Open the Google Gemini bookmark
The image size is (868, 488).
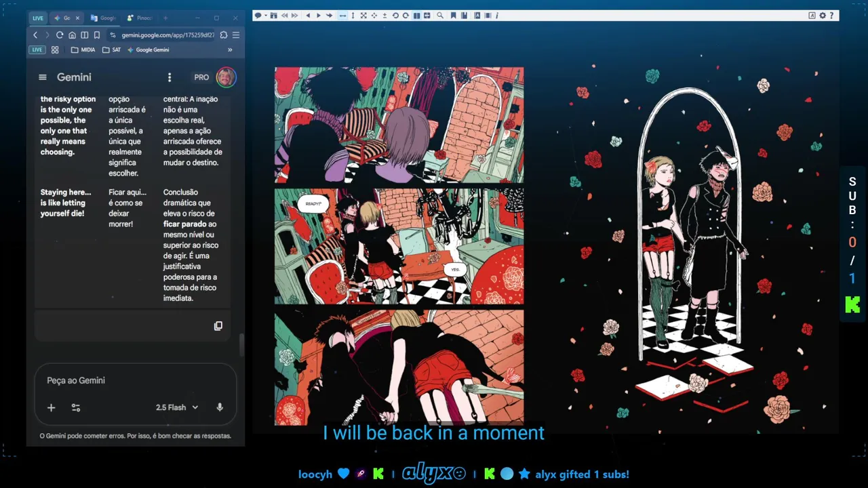148,50
